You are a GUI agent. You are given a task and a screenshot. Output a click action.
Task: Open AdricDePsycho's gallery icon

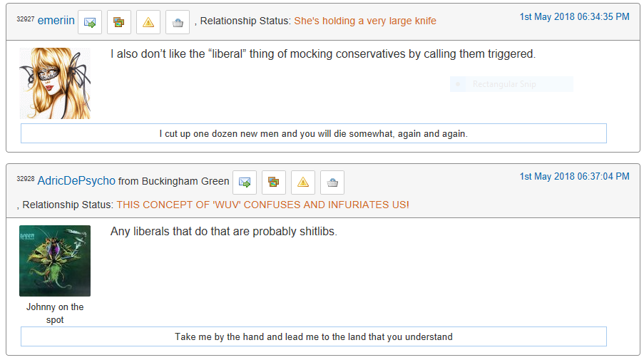coord(274,182)
